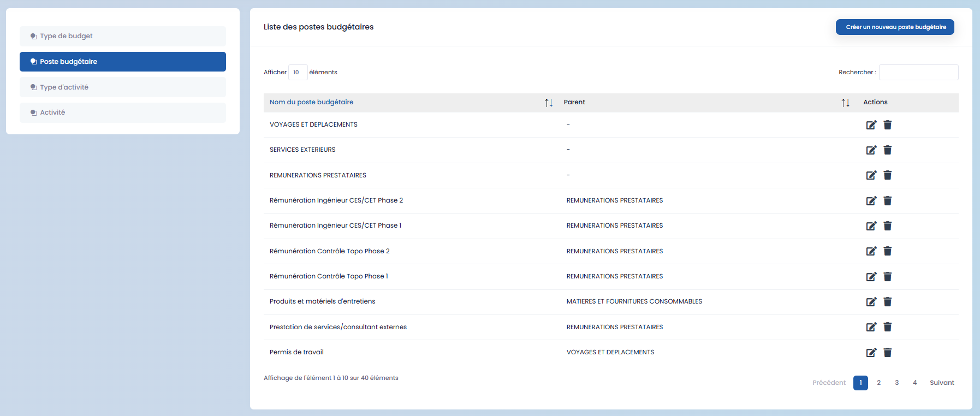Open page 4 of the list
The image size is (980, 416).
tap(914, 383)
